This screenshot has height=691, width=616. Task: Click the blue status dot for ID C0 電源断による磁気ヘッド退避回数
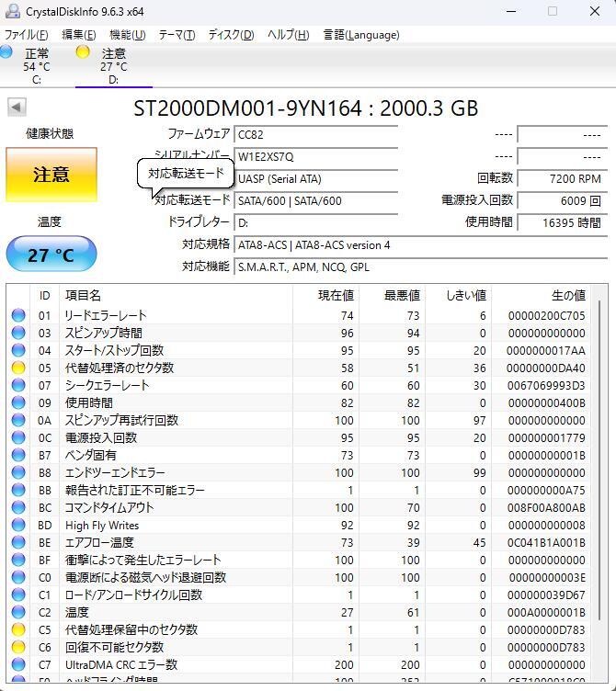[18, 577]
